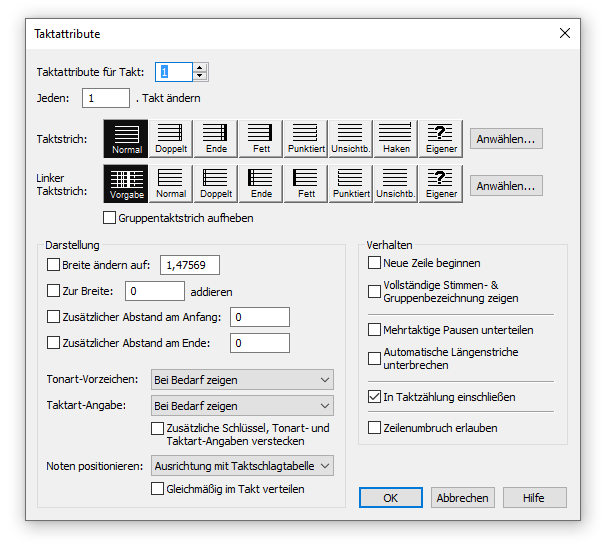Select Punktiert barline in Taktstrich row
Screen dimensions: 603x549
[x=306, y=138]
